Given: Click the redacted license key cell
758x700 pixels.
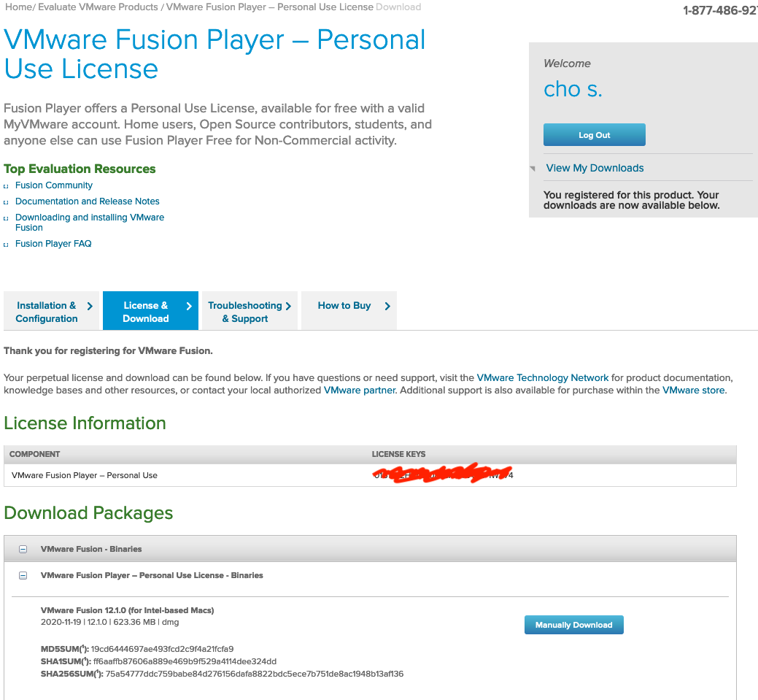Looking at the screenshot, I should (443, 474).
